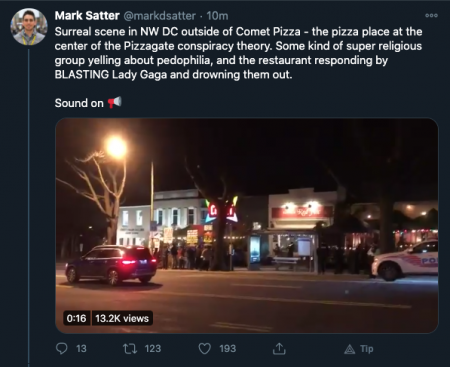Click the 13.2K views label

click(122, 318)
